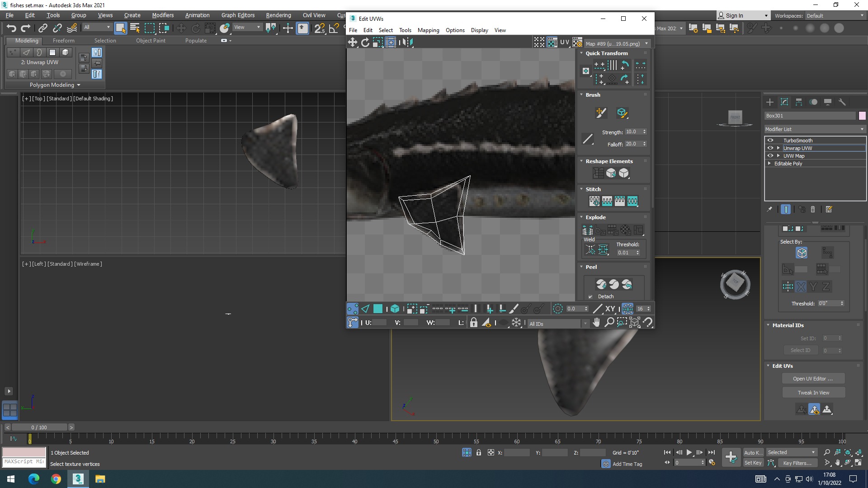The height and width of the screenshot is (488, 868).
Task: Select the Move tool in Edit UVWs toolbar
Action: [x=353, y=42]
